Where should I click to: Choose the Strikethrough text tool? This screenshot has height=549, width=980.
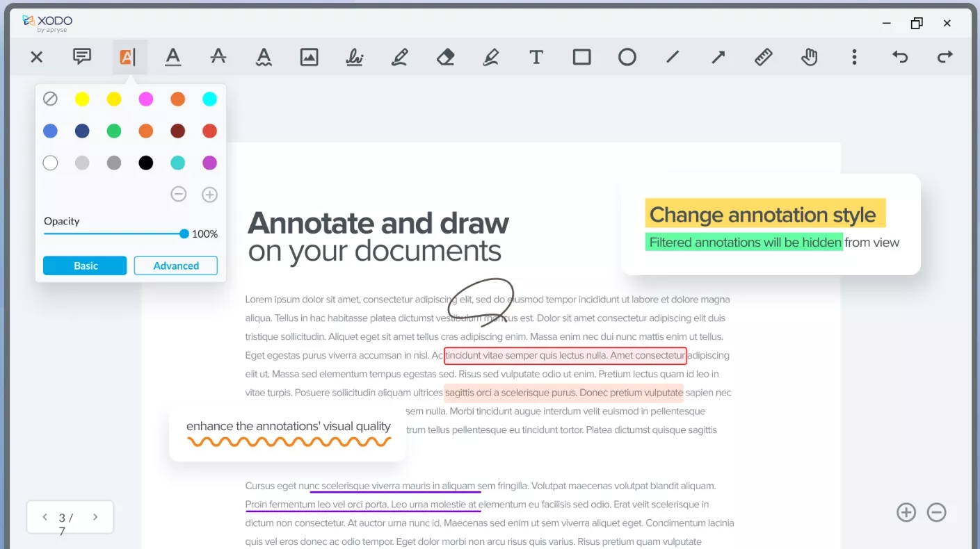218,57
